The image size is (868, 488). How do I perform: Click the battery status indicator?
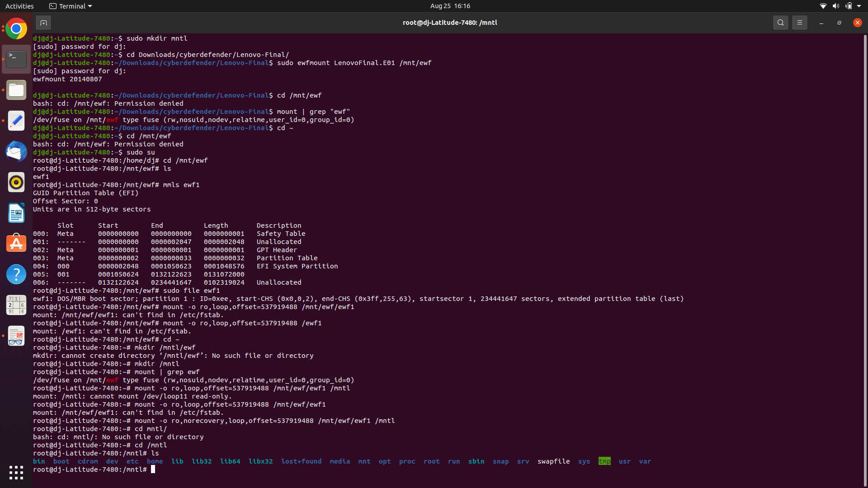click(x=849, y=6)
